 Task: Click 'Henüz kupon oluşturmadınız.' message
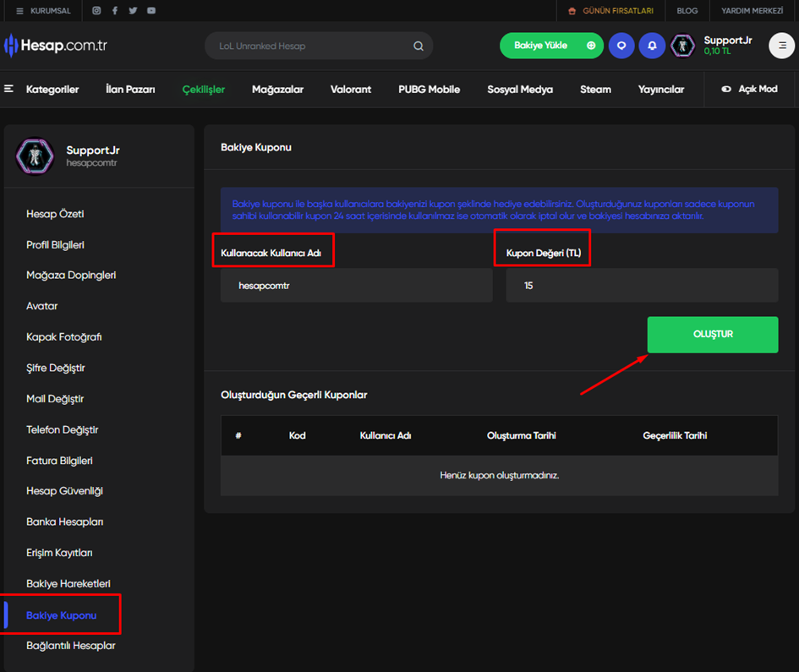point(500,475)
